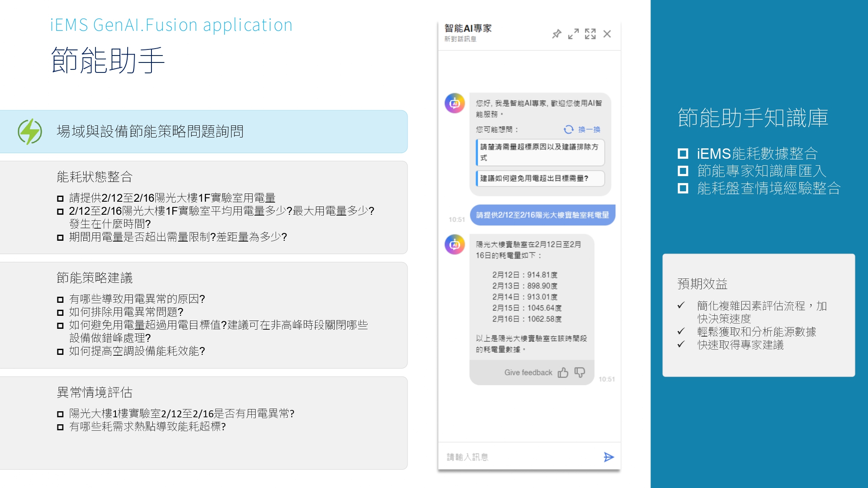Viewport: 868px width, 488px height.
Task: Click the diagonal expand arrows icon
Action: click(573, 34)
